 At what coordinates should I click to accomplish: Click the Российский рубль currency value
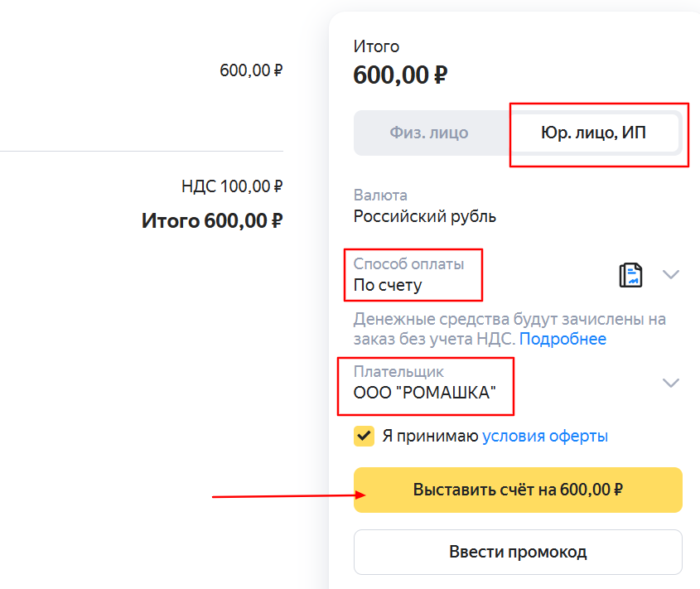pos(424,217)
